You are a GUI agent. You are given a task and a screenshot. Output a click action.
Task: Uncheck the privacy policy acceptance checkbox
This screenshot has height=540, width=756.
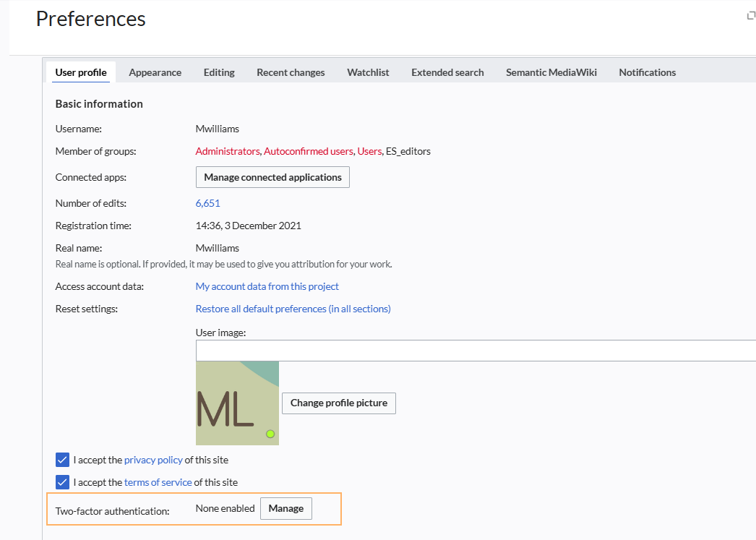pos(62,460)
